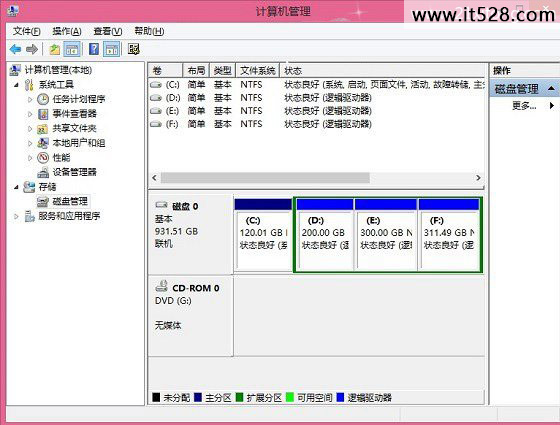This screenshot has width=560, height=425.
Task: Click the Back arrow toolbar icon
Action: 16,49
